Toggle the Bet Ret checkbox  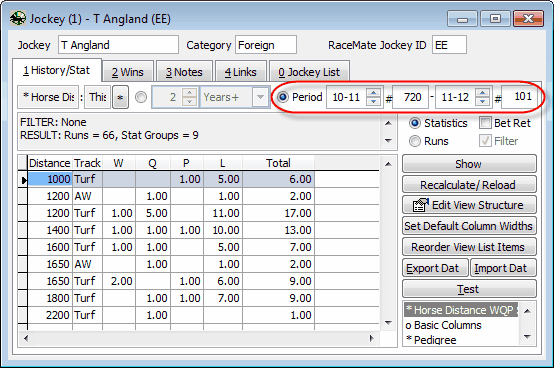[485, 123]
